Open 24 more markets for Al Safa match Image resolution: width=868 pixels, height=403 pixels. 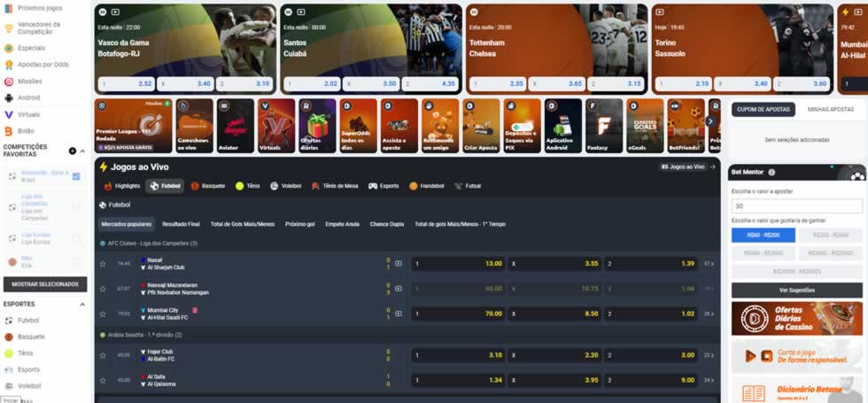[709, 380]
